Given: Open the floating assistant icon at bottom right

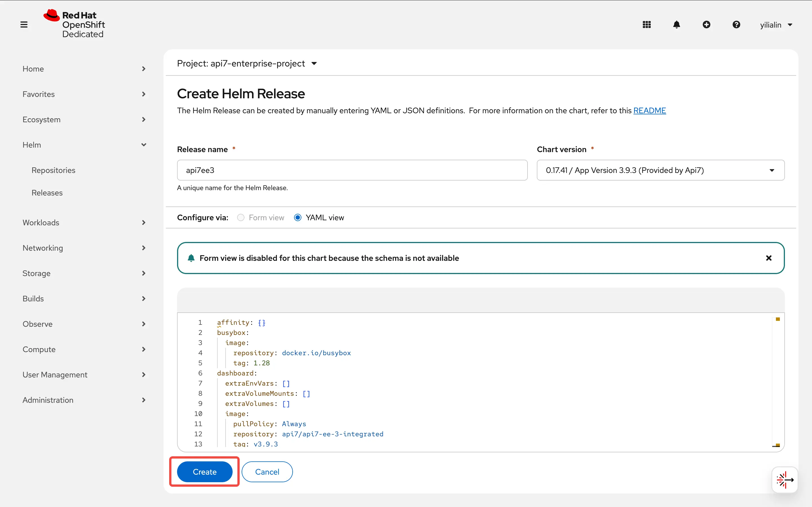Looking at the screenshot, I should pyautogui.click(x=784, y=480).
